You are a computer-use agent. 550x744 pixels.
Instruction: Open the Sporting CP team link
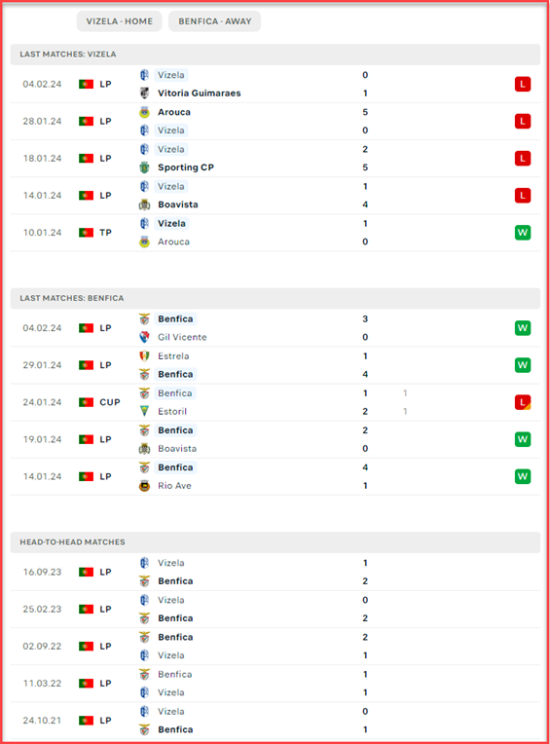coord(186,167)
